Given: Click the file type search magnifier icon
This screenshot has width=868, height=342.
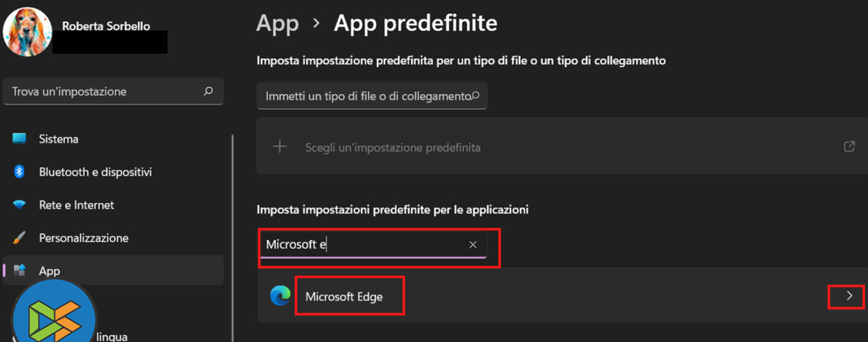Looking at the screenshot, I should click(475, 96).
